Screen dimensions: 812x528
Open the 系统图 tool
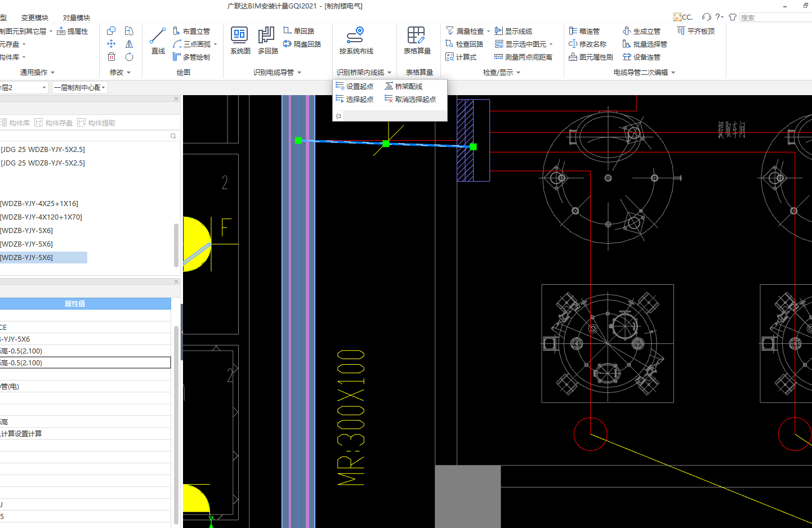[240, 41]
